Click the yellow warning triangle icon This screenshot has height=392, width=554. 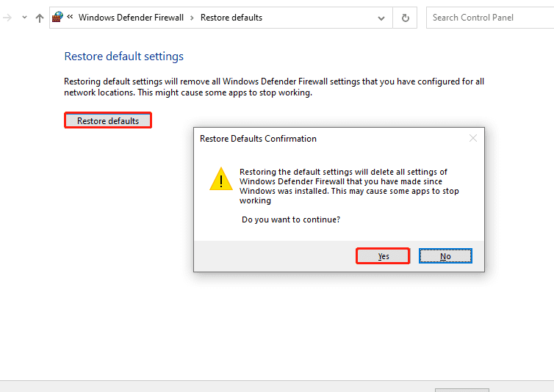220,179
